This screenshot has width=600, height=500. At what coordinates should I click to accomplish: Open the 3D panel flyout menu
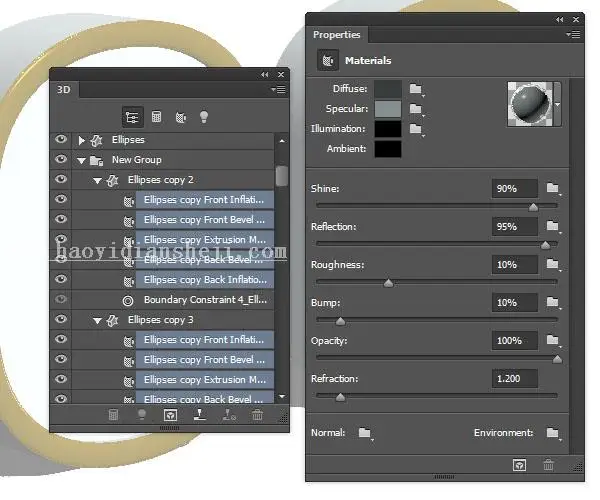[279, 90]
